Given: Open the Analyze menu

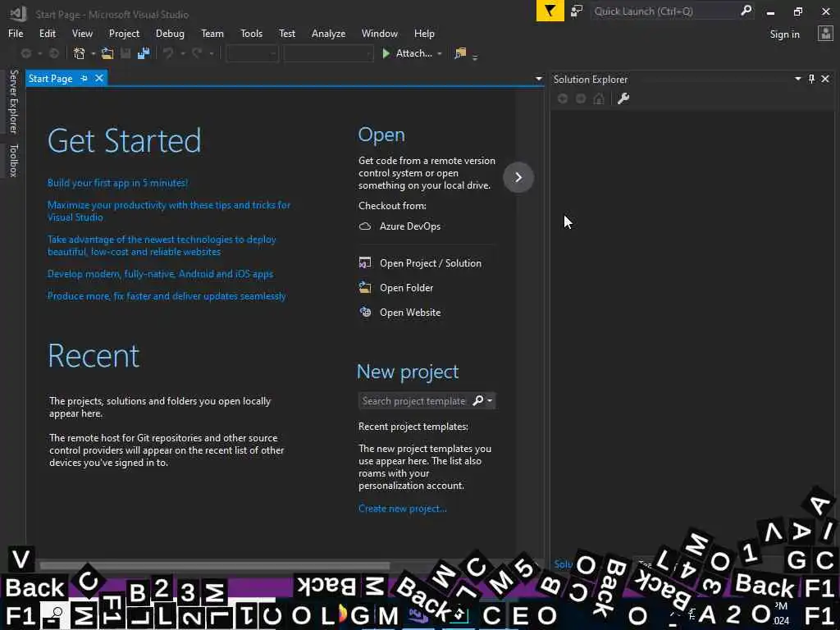Looking at the screenshot, I should pyautogui.click(x=328, y=33).
